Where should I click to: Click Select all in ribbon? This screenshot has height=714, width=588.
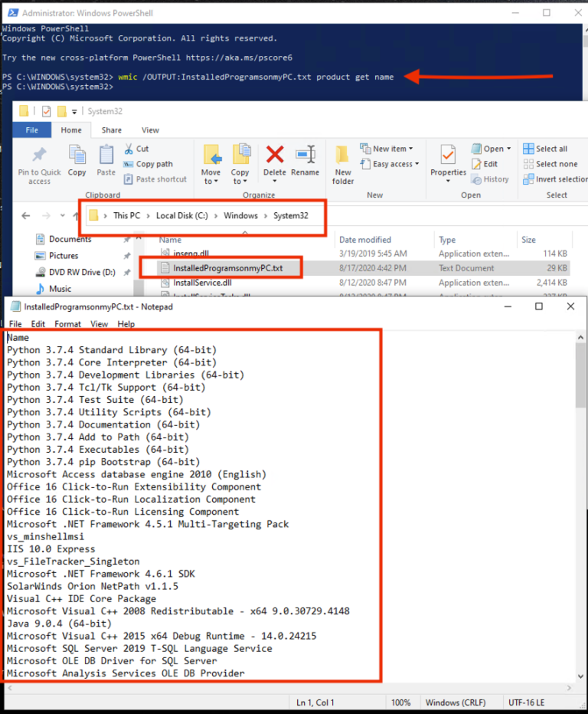(545, 149)
